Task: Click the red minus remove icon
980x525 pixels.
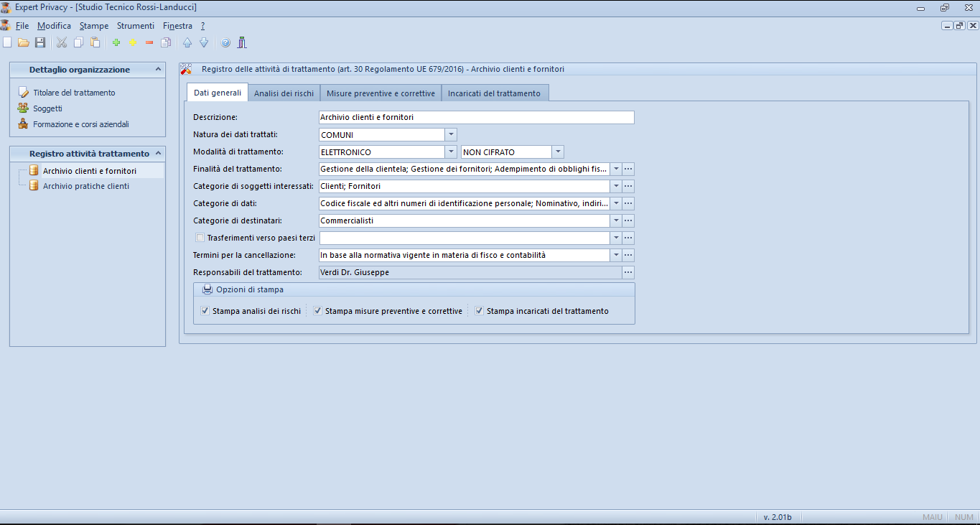Action: point(149,43)
